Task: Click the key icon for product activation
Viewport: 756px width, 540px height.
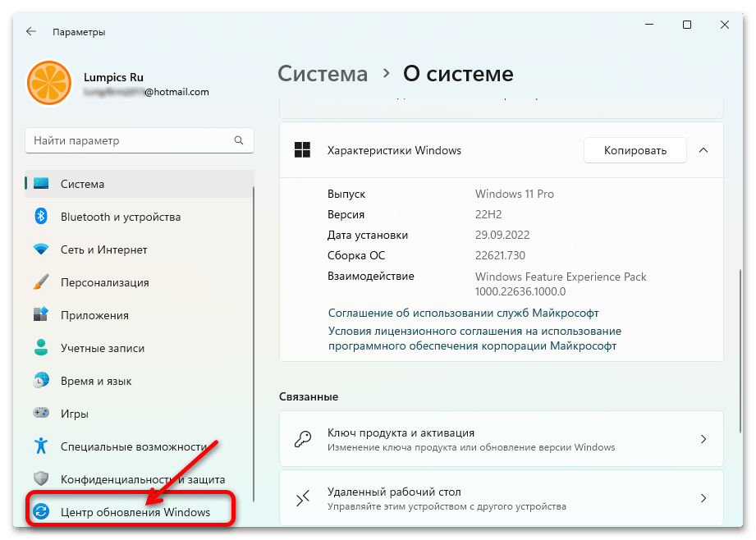Action: coord(303,439)
